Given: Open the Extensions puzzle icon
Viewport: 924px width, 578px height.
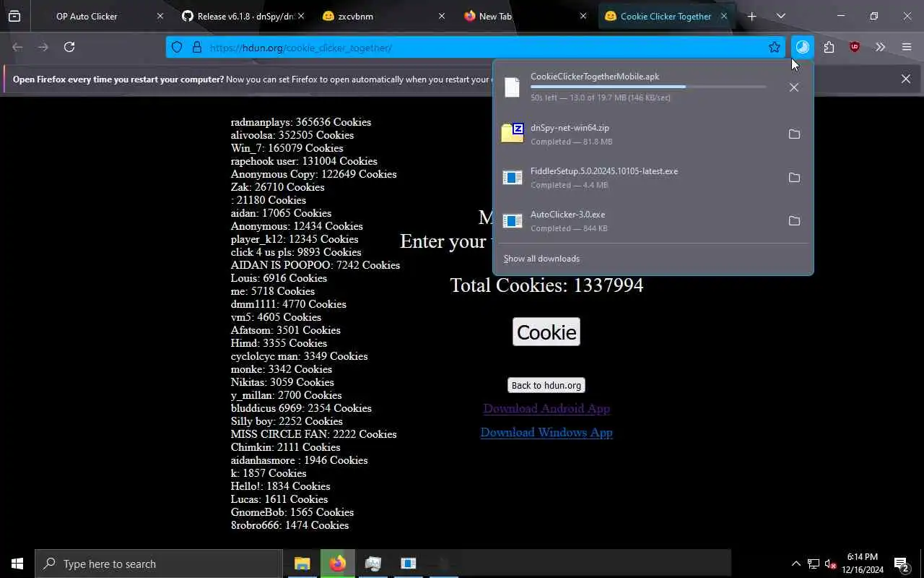Looking at the screenshot, I should [x=829, y=47].
